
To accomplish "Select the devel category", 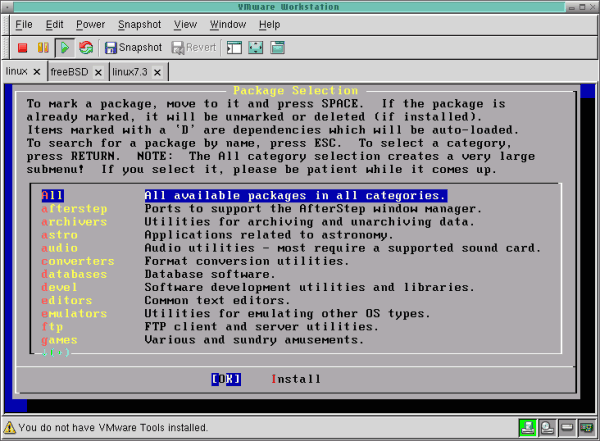I will pyautogui.click(x=59, y=287).
